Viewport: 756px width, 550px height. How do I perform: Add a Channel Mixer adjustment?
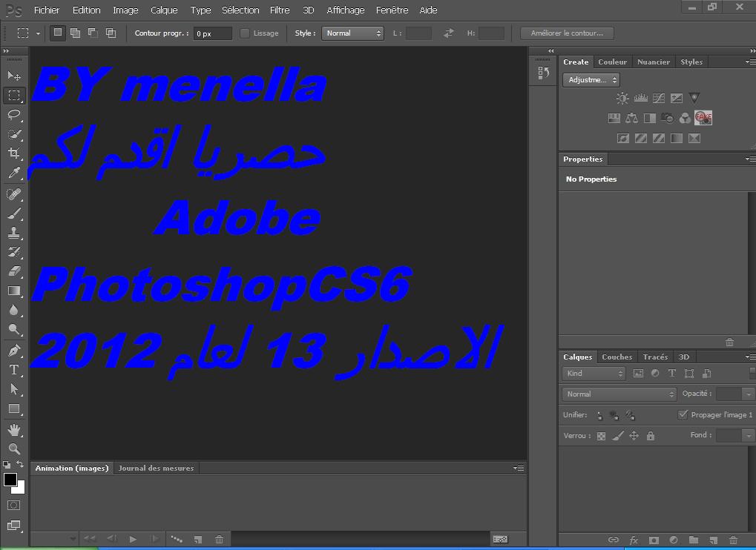click(x=685, y=118)
